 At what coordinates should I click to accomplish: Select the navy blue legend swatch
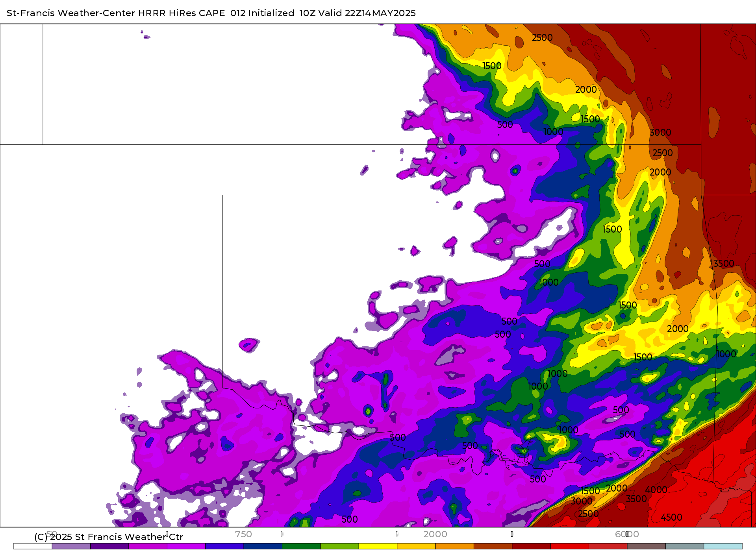pos(263,546)
